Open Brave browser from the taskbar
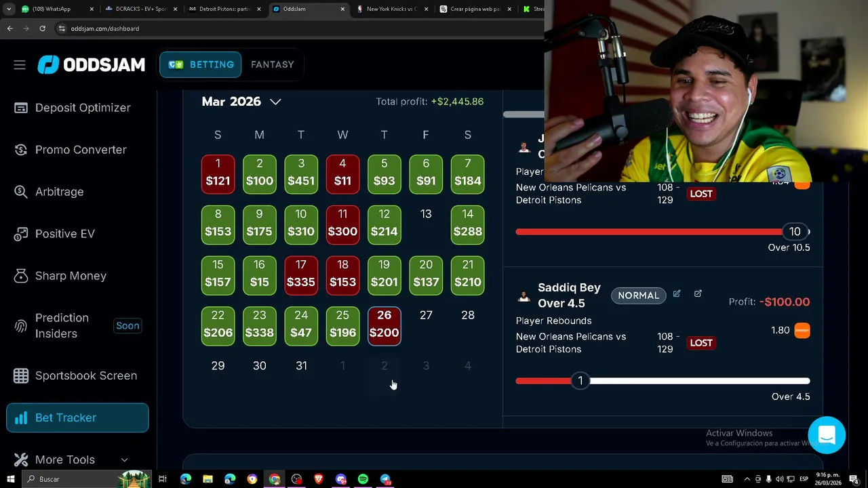 [x=319, y=479]
